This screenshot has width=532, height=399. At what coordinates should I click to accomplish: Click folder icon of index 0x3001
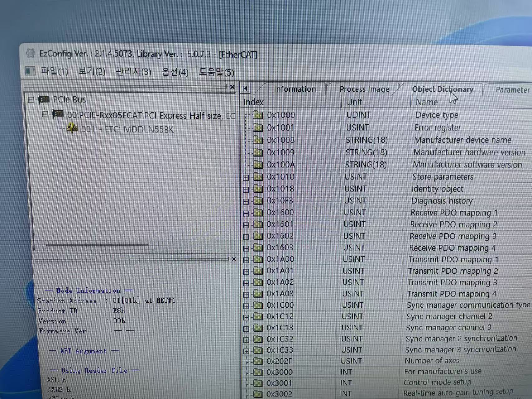click(258, 383)
